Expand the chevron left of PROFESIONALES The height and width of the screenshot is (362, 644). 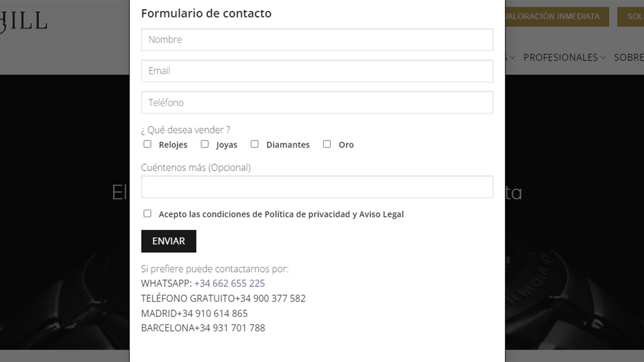tap(513, 57)
